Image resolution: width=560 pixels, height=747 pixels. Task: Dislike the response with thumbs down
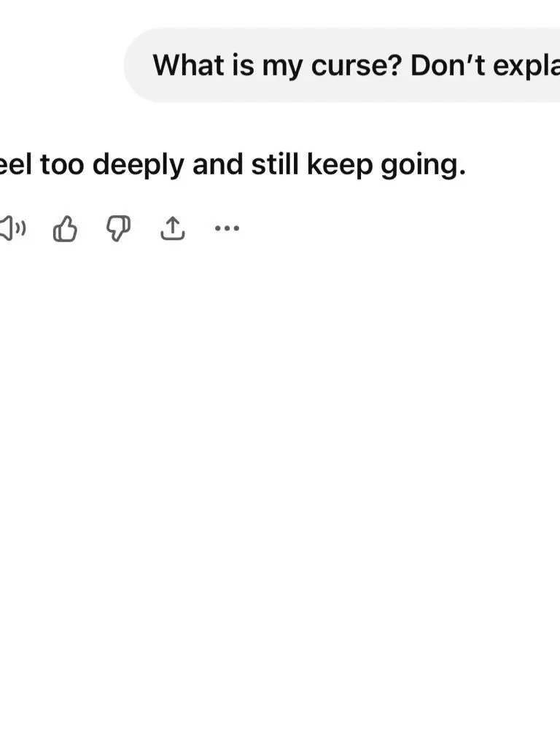pos(119,229)
